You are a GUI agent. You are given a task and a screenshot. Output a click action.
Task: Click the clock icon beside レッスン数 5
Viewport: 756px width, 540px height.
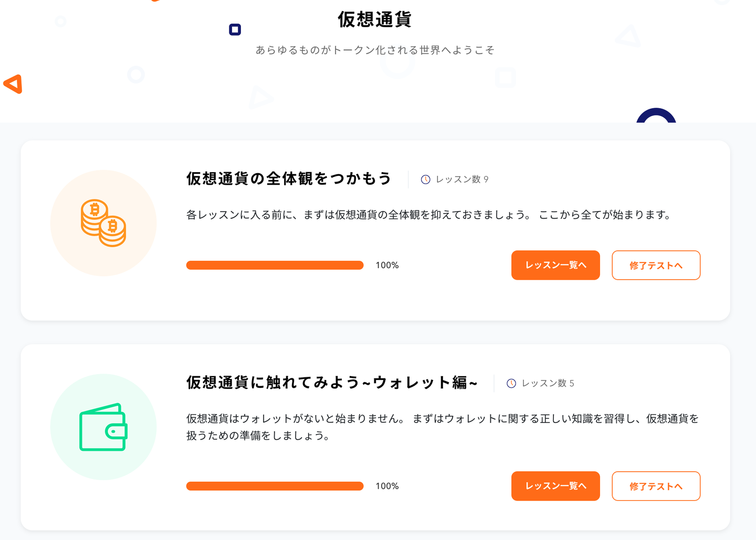point(511,384)
